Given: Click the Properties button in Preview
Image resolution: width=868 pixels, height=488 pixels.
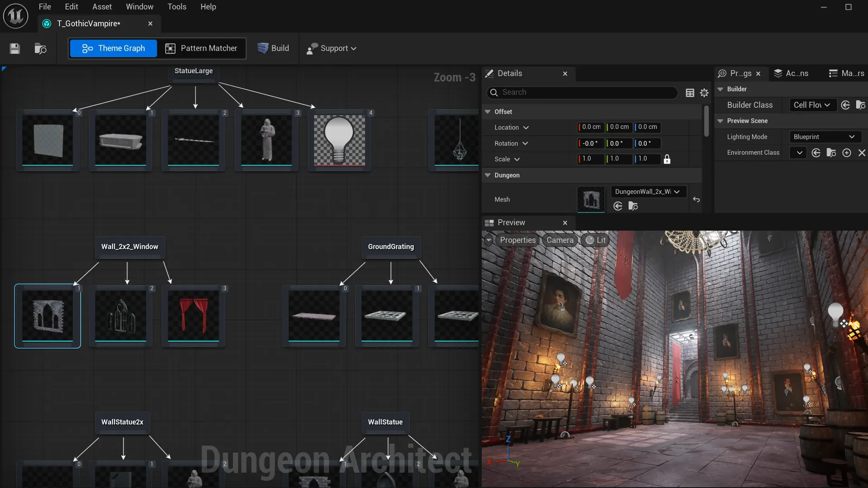Looking at the screenshot, I should tap(518, 240).
